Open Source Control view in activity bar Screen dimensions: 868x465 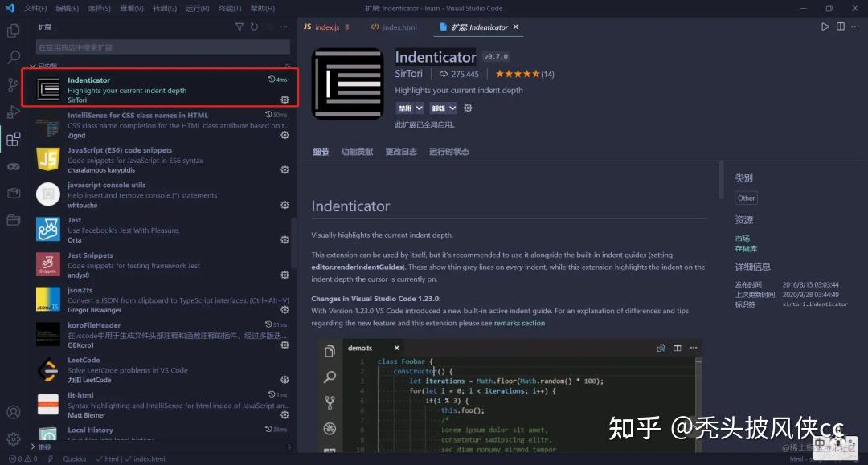14,84
